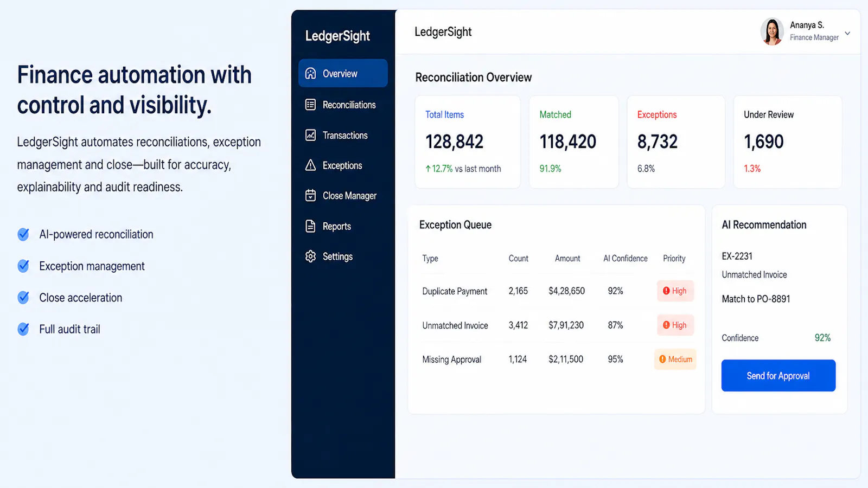Click the AI-powered reconciliation checkmark icon

coord(23,234)
